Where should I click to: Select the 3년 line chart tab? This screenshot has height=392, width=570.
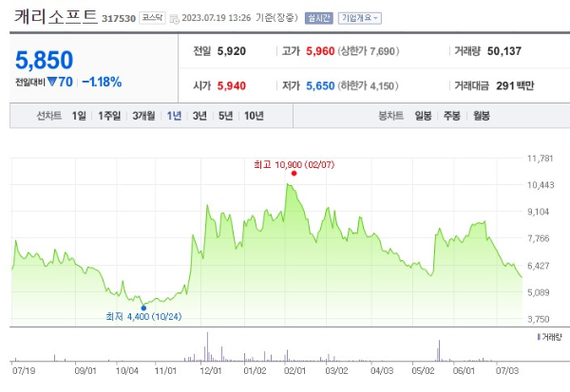(x=199, y=116)
